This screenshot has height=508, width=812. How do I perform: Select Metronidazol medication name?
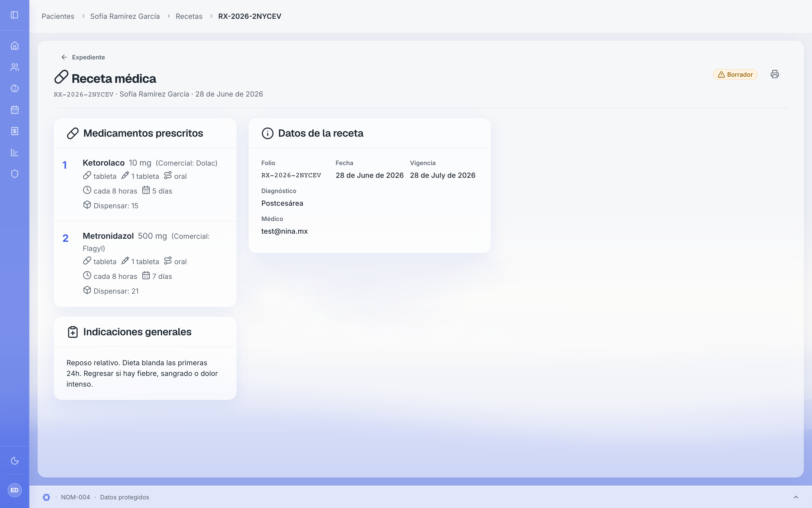108,236
